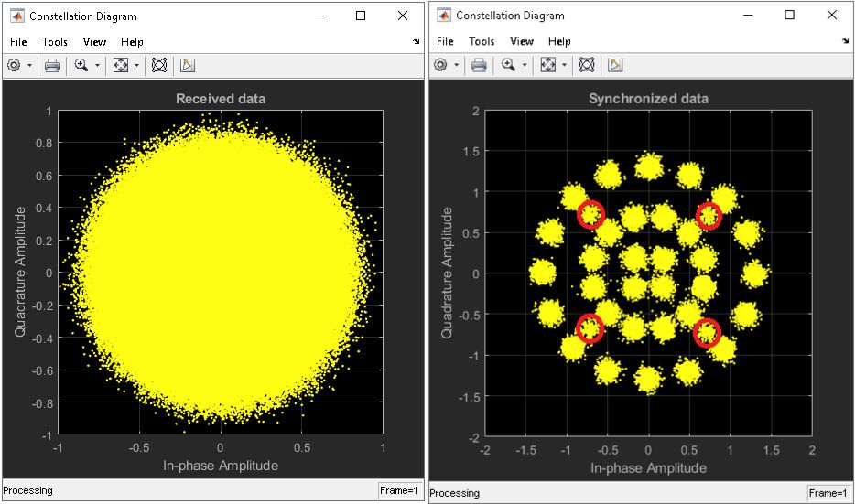Select zoom tool in Received data window
Screen dimensions: 855x504
pyautogui.click(x=81, y=65)
